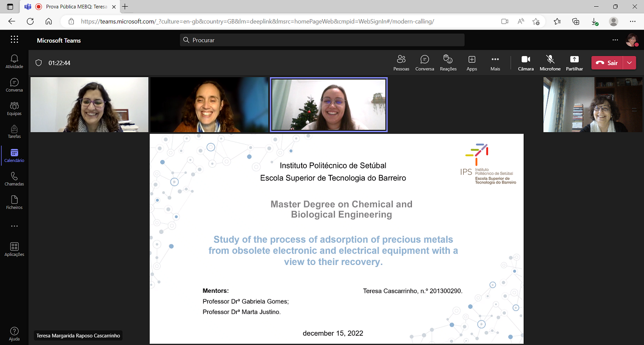Open the Conversa meeting chat
This screenshot has height=345, width=644.
[424, 63]
